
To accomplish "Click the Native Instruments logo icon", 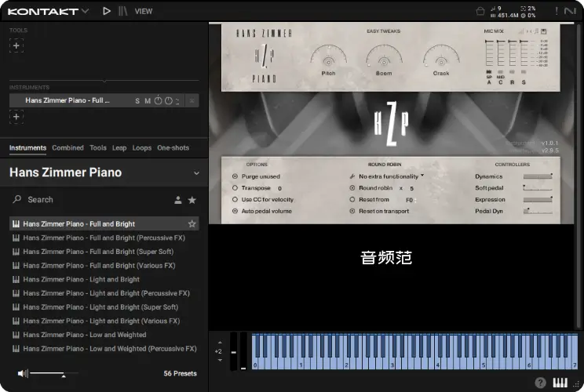I will tap(570, 11).
